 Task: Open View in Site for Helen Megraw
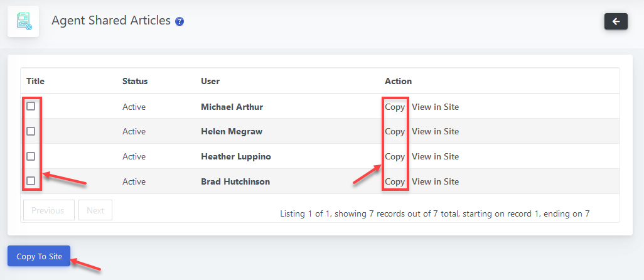pyautogui.click(x=435, y=131)
